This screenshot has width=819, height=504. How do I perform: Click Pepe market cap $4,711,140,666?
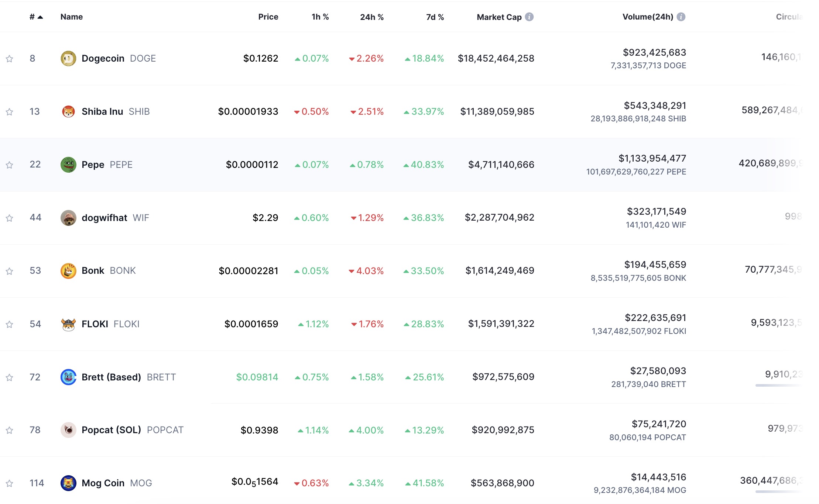(501, 165)
